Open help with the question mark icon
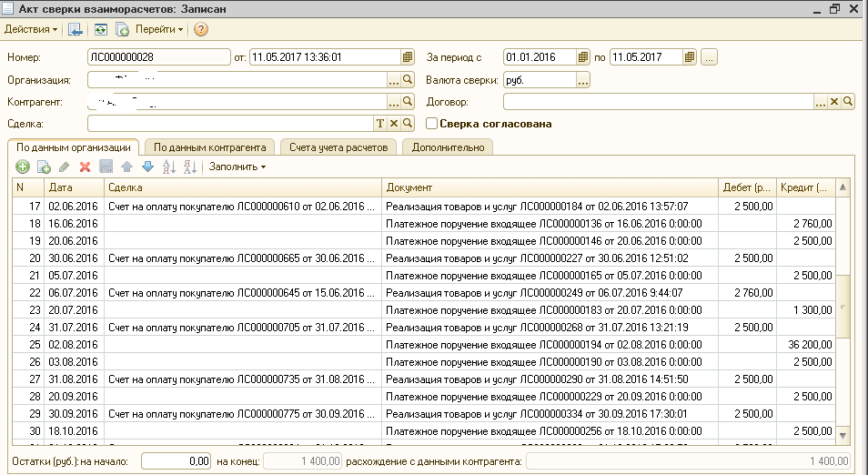This screenshot has height=475, width=868. (201, 29)
